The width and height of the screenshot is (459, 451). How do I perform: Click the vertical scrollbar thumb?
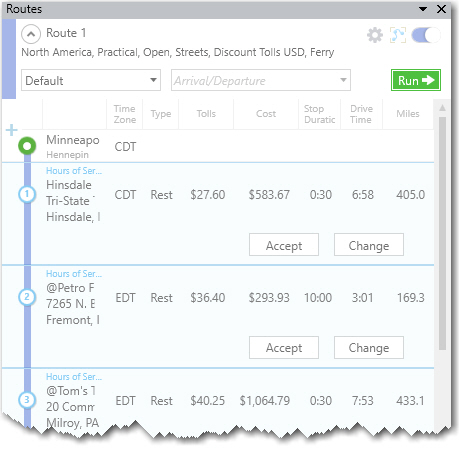tap(442, 233)
